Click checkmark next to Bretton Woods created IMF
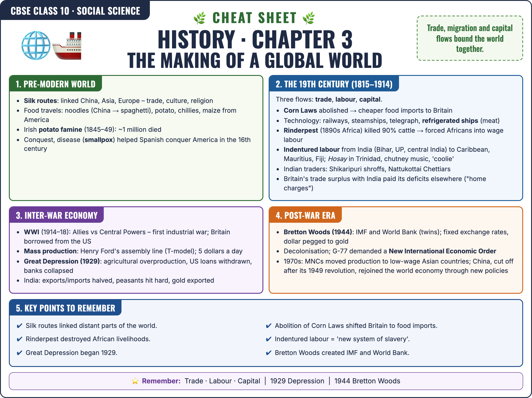Screen dimensions: 532x398 pos(269,353)
